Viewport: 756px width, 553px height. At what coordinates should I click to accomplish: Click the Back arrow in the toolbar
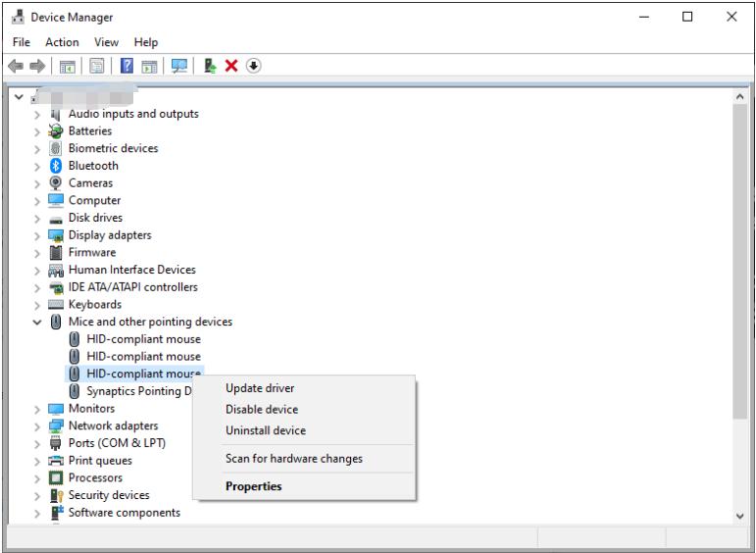16,66
